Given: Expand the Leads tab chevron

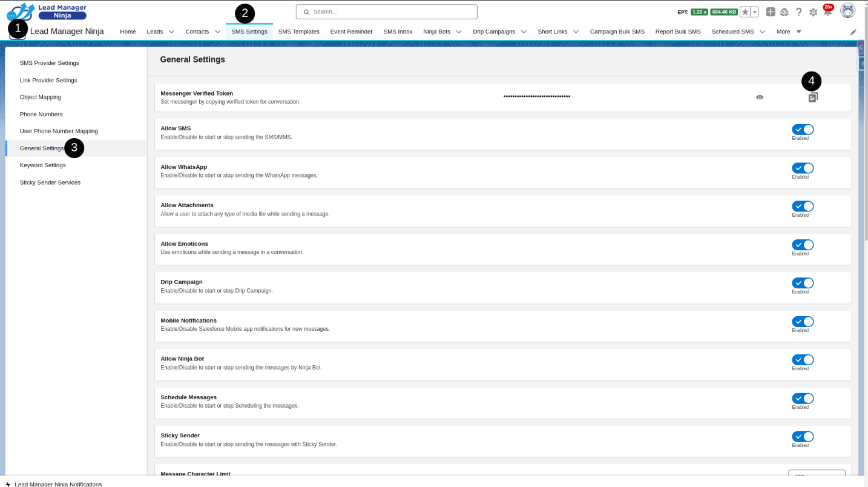Looking at the screenshot, I should click(171, 31).
